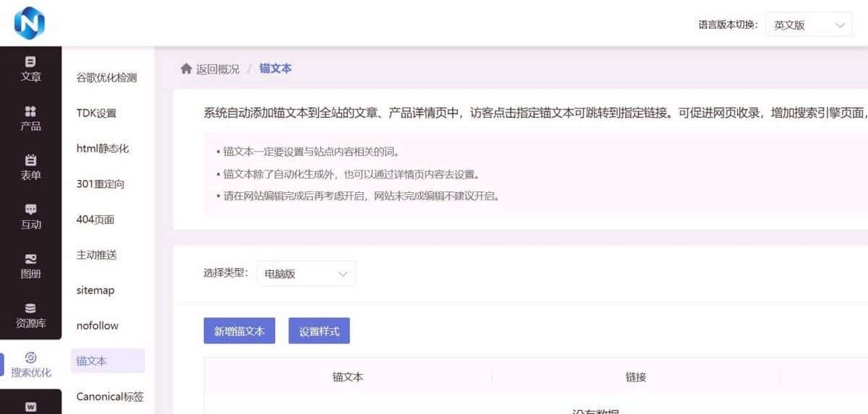
Task: Click the 链接 table column header
Action: point(636,376)
